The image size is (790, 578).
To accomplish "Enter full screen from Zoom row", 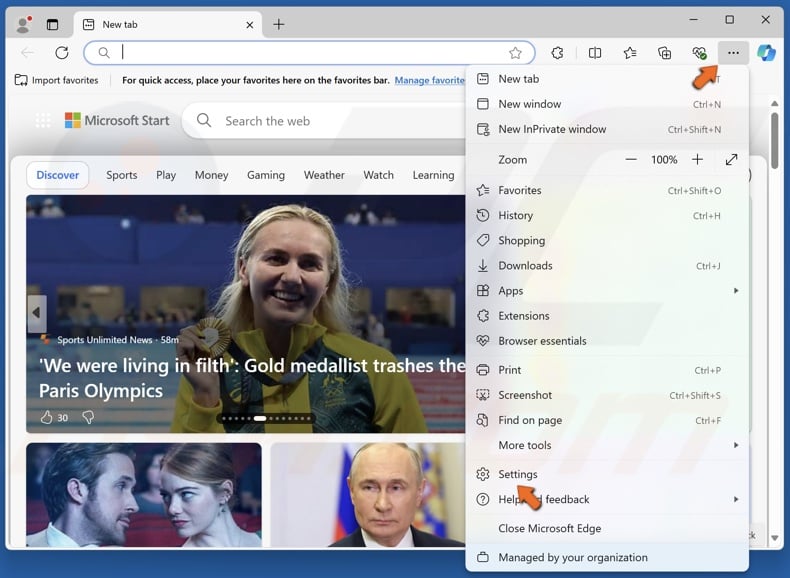I will pyautogui.click(x=731, y=160).
